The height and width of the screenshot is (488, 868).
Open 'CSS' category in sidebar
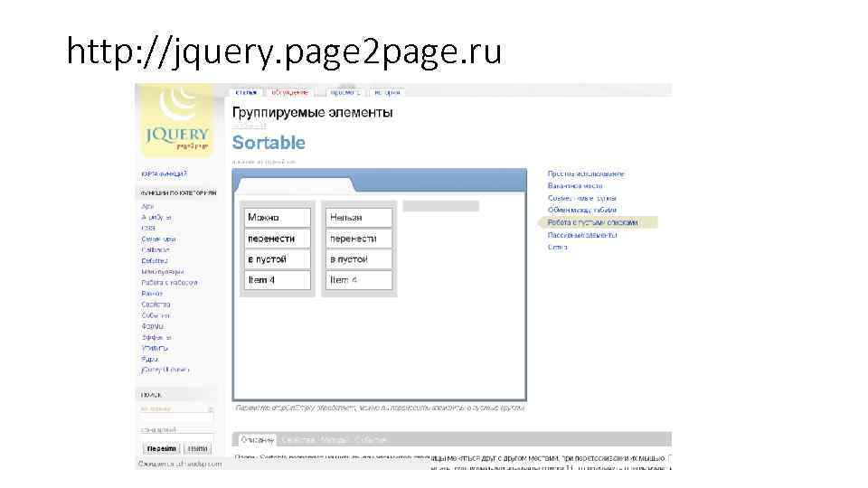[x=148, y=228]
